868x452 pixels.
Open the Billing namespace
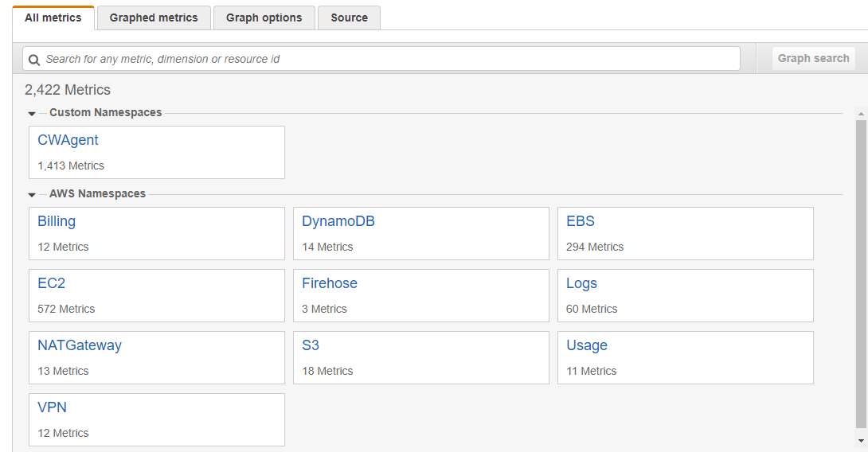click(x=57, y=221)
